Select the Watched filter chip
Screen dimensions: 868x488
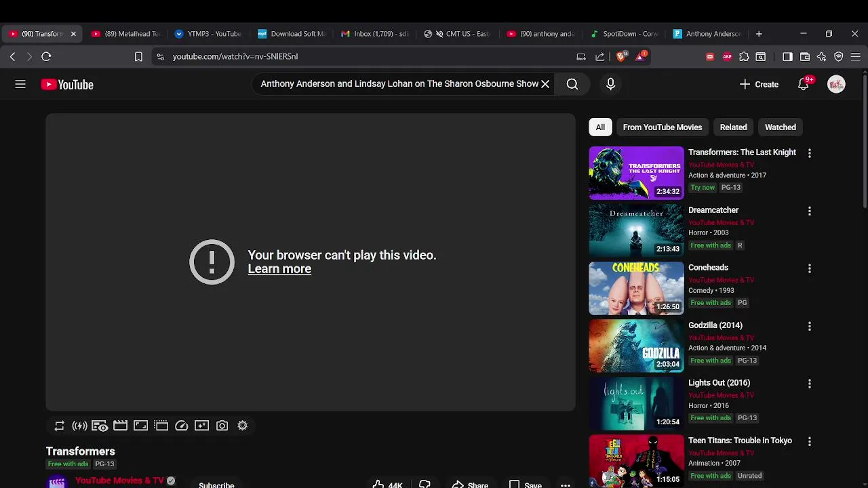[781, 127]
